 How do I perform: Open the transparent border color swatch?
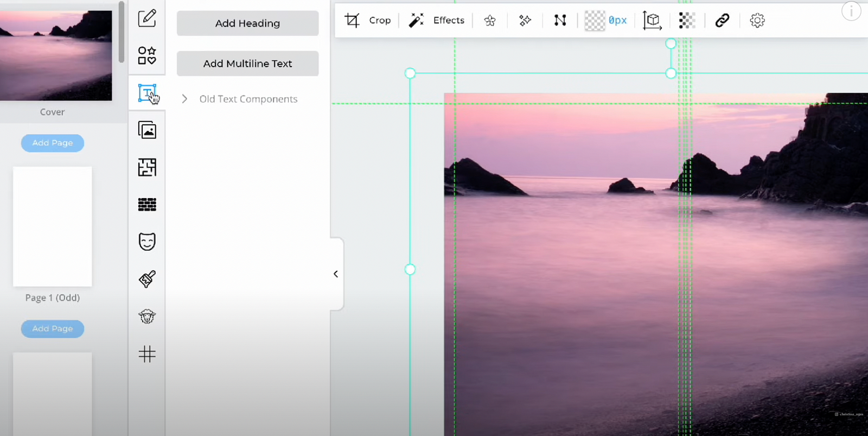pyautogui.click(x=595, y=21)
